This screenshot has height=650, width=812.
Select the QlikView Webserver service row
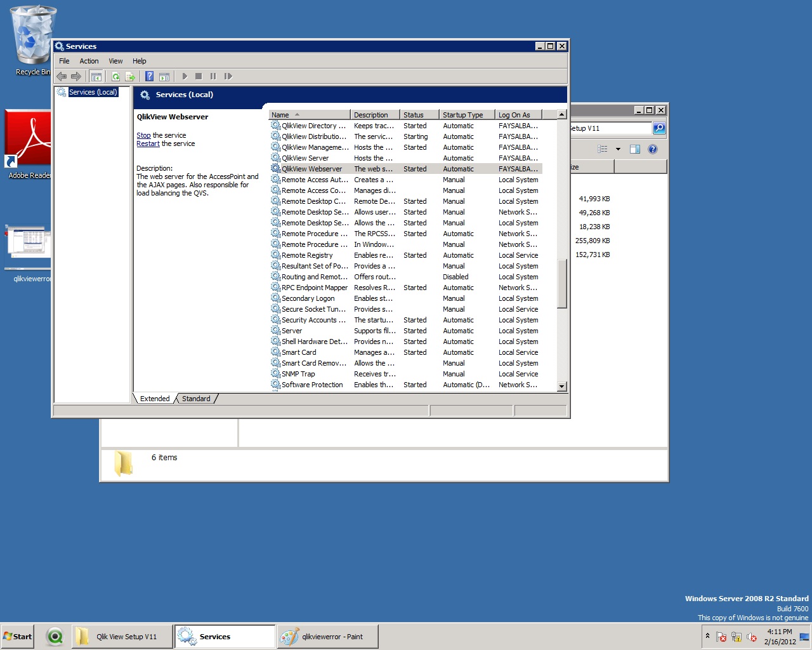coord(406,169)
